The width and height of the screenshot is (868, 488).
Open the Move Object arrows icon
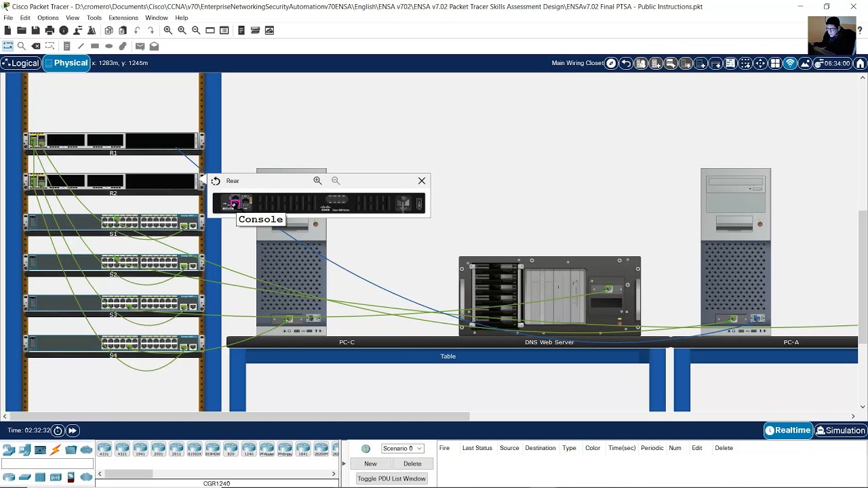(760, 63)
